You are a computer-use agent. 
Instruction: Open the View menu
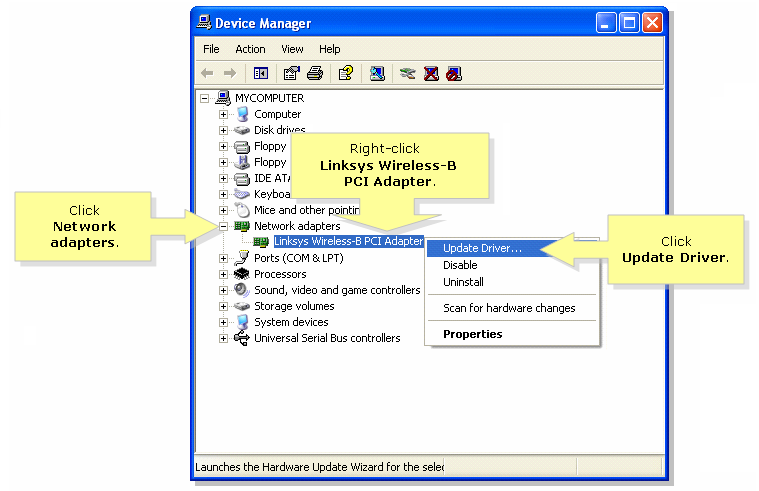[292, 49]
